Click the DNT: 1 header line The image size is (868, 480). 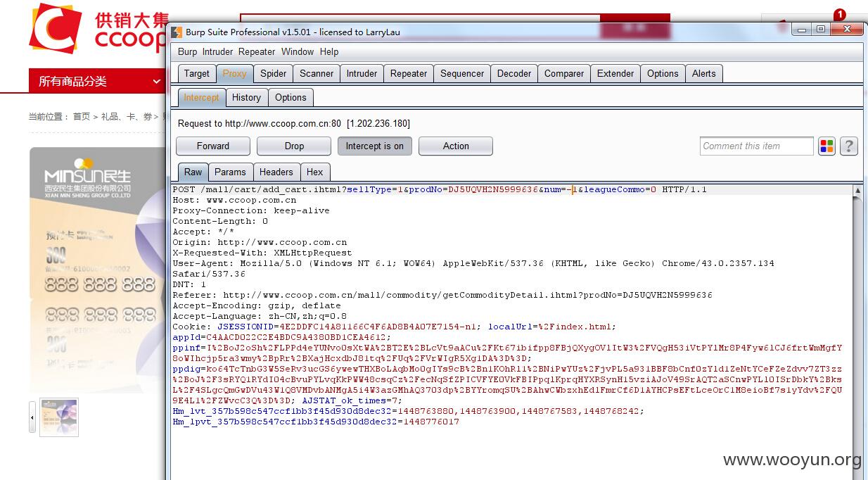(x=189, y=284)
